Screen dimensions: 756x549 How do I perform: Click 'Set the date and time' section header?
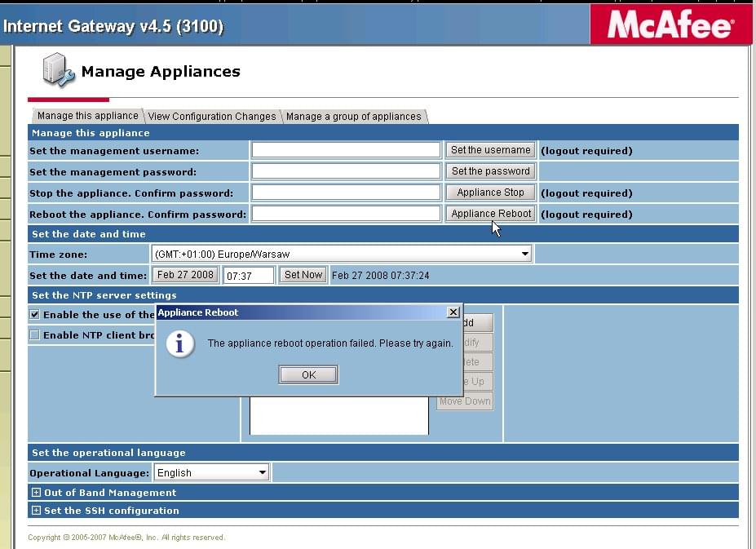point(382,234)
